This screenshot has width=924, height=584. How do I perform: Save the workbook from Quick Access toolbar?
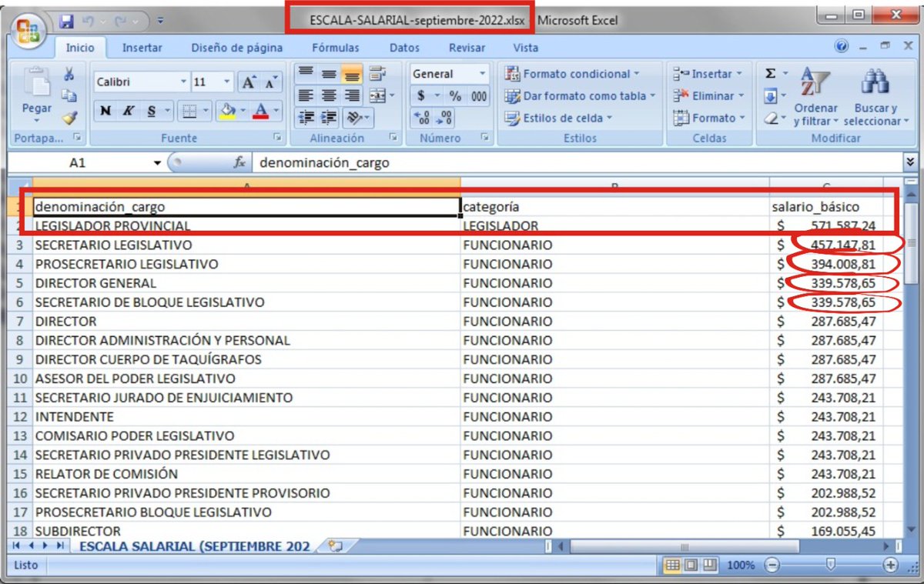tap(66, 21)
